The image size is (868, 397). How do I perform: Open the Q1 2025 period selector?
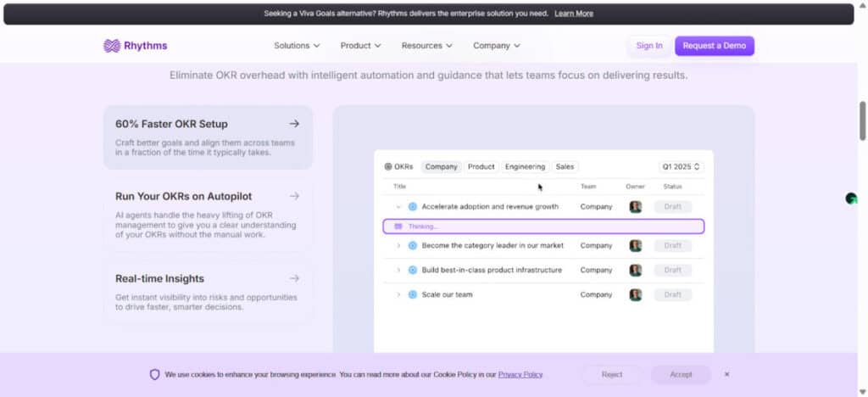(x=681, y=166)
